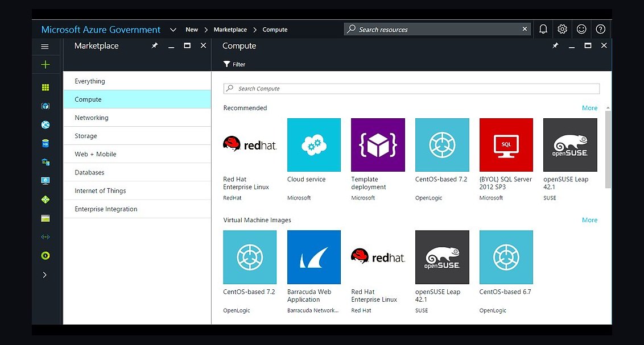Image resolution: width=644 pixels, height=345 pixels.
Task: Open CentOS-based 7.2 tile in Recommended
Action: 442,160
